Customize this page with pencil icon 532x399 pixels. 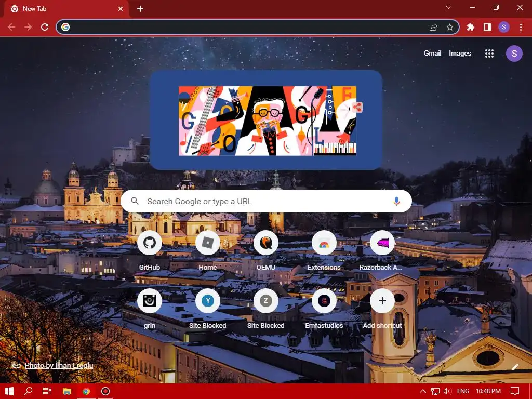pyautogui.click(x=515, y=367)
